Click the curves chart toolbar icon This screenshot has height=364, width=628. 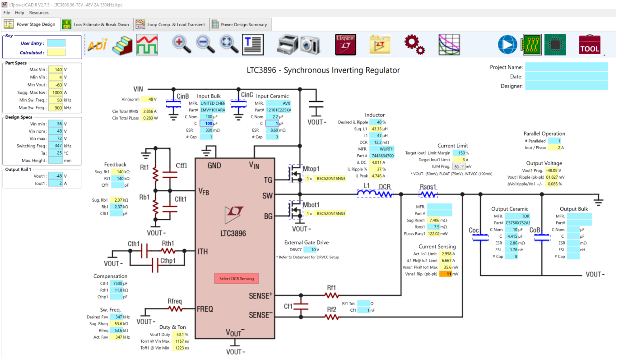pos(449,45)
